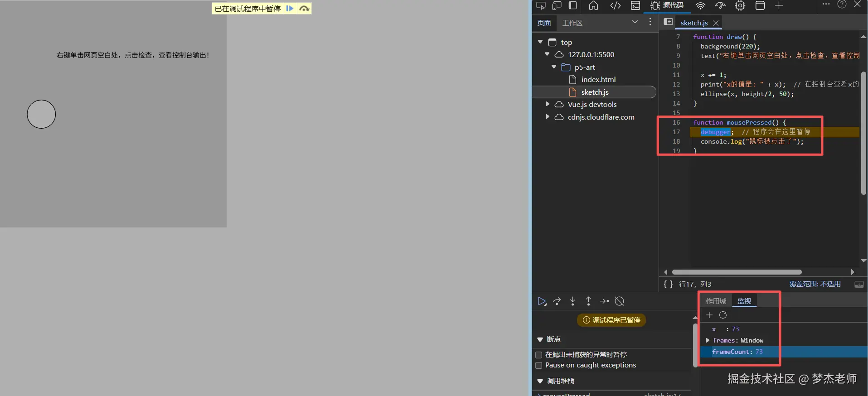Select the 页面 navigator tab
Image resolution: width=868 pixels, height=396 pixels.
coord(544,23)
